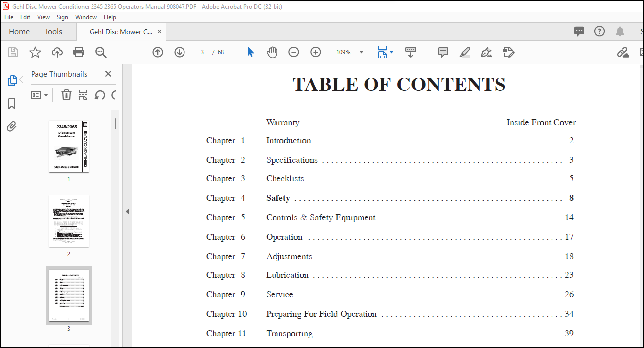The width and height of the screenshot is (644, 348).
Task: Open the Help menu
Action: (x=110, y=17)
